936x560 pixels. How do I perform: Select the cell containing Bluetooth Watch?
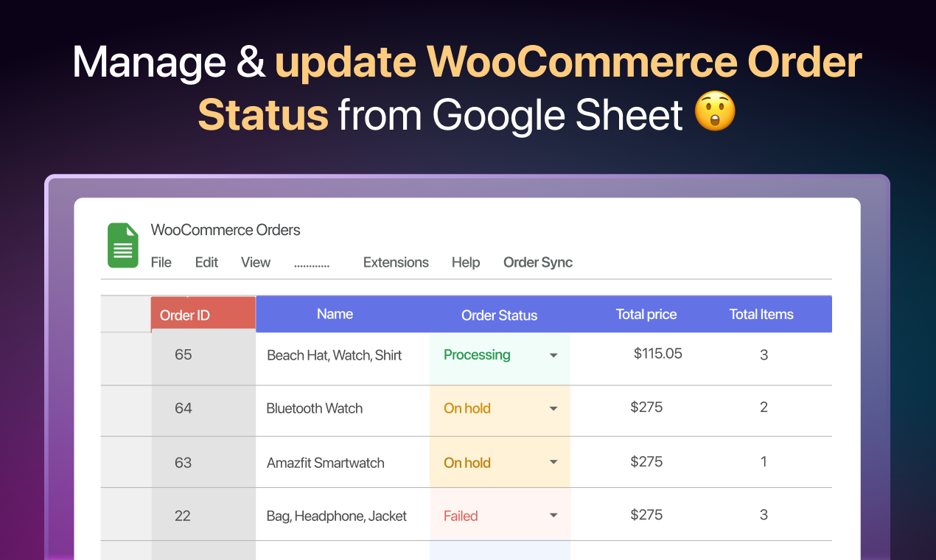tap(315, 408)
